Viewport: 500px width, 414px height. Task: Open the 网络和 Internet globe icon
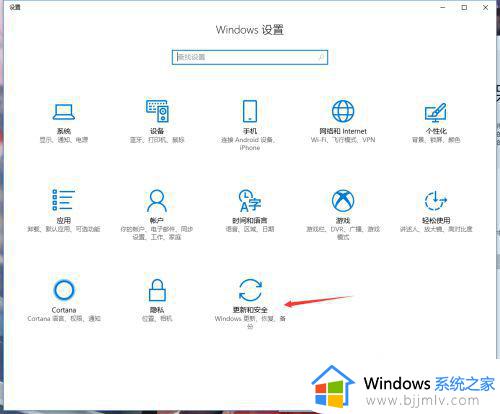click(343, 111)
